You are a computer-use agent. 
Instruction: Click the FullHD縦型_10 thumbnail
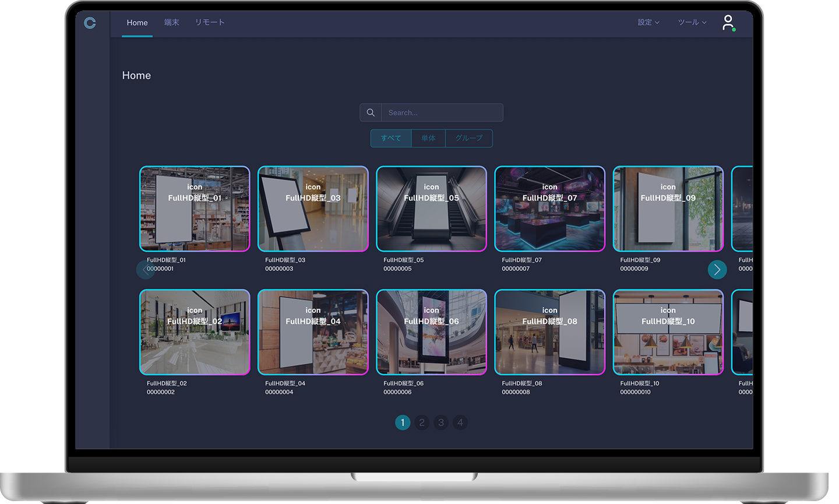[668, 332]
